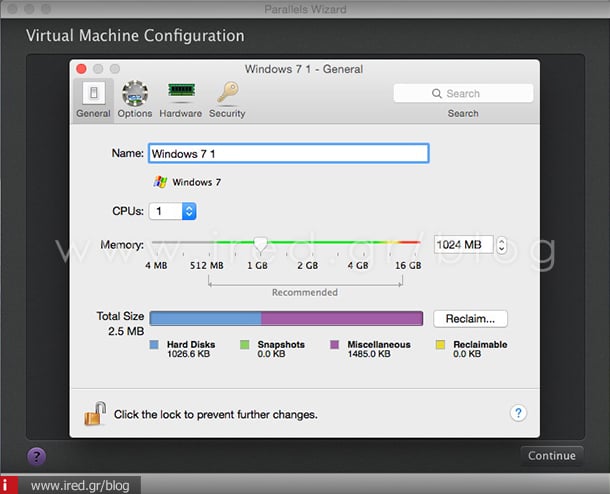The image size is (610, 494).
Task: Click the 'Windows 7 1 - General' window title
Action: (x=304, y=69)
